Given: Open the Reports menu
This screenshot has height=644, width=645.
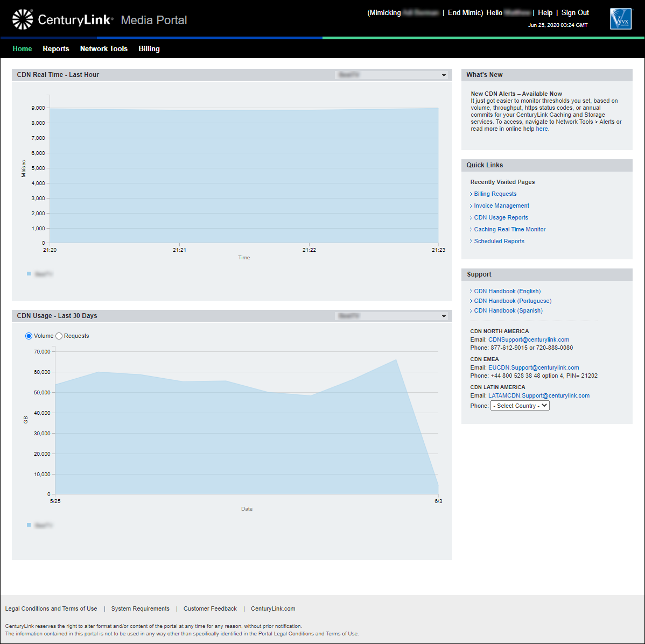Looking at the screenshot, I should (x=56, y=48).
